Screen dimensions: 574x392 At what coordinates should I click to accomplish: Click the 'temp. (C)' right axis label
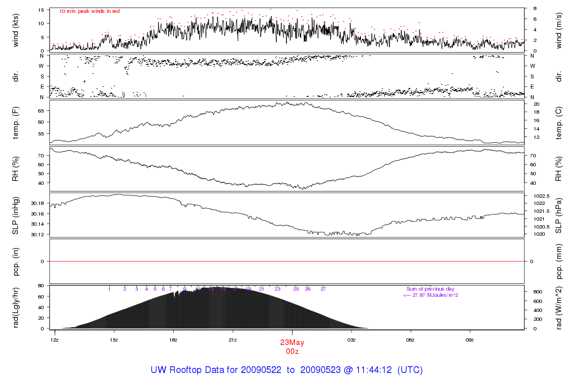(558, 122)
